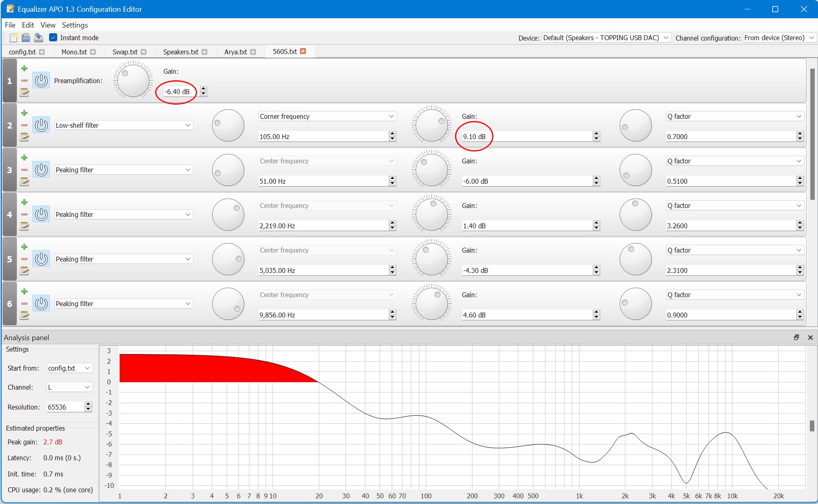Save the current configuration

click(x=39, y=38)
